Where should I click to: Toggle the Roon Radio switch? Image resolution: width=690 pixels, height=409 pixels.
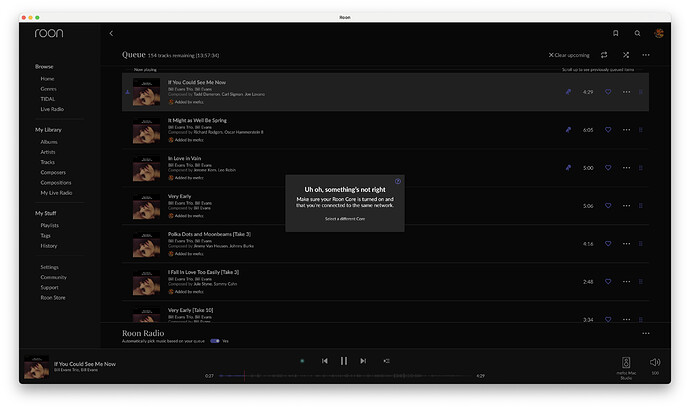coord(215,341)
